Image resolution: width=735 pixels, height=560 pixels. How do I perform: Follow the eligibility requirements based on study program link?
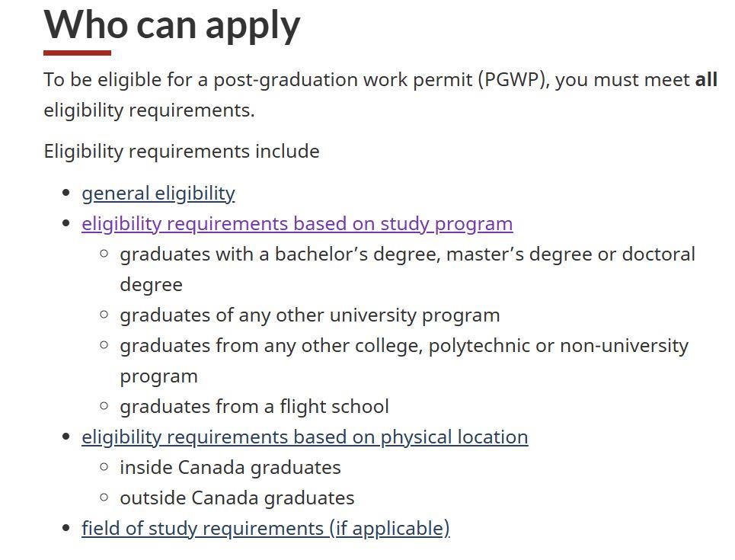point(297,224)
